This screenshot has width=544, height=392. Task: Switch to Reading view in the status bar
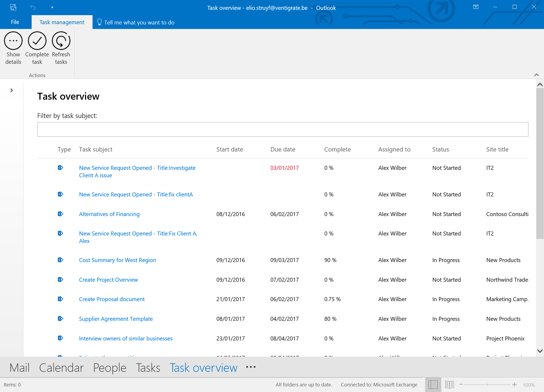[x=449, y=385]
